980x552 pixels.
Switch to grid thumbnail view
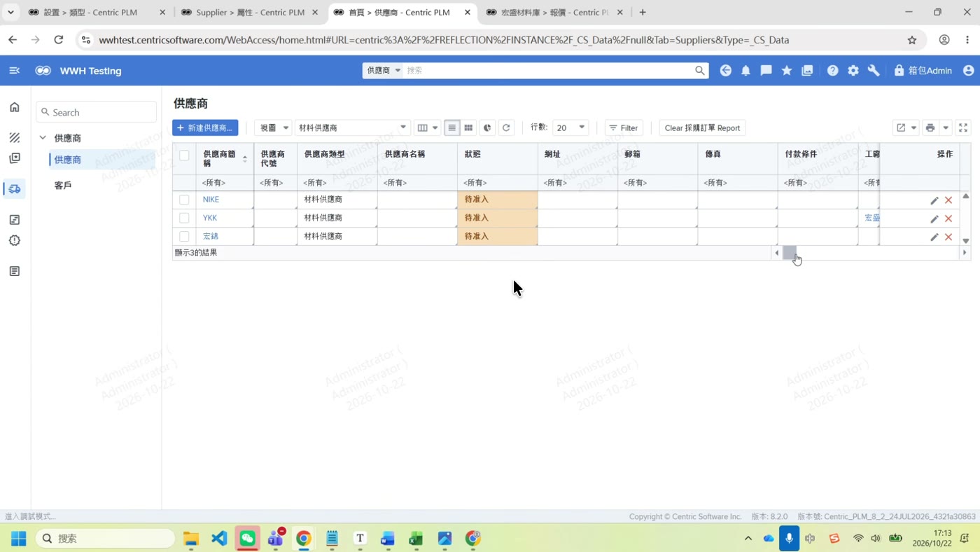point(468,127)
